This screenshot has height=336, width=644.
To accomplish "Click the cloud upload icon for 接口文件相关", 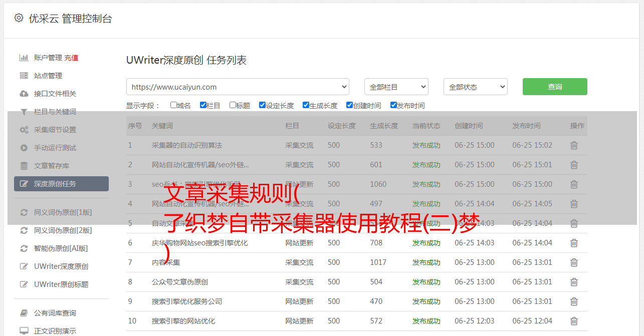I will [x=24, y=94].
